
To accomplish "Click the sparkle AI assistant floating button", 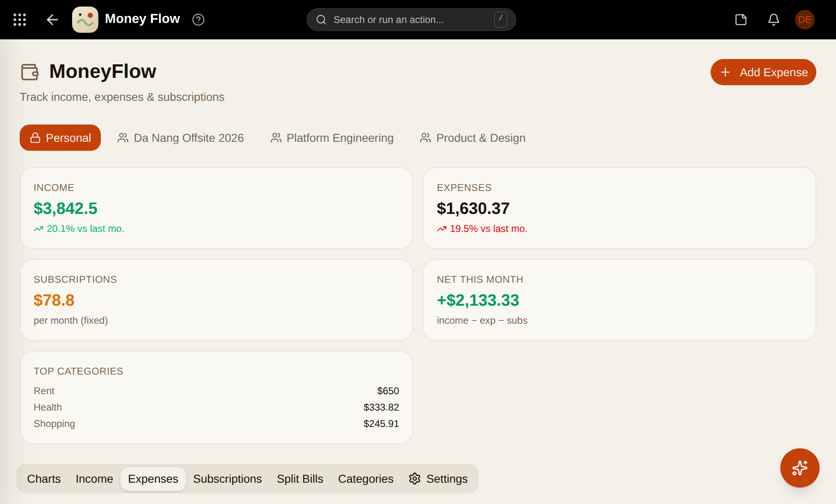I will click(800, 468).
